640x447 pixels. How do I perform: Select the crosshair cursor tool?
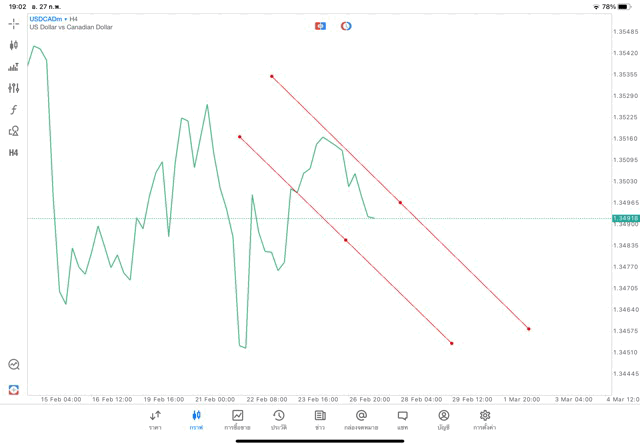(x=14, y=23)
